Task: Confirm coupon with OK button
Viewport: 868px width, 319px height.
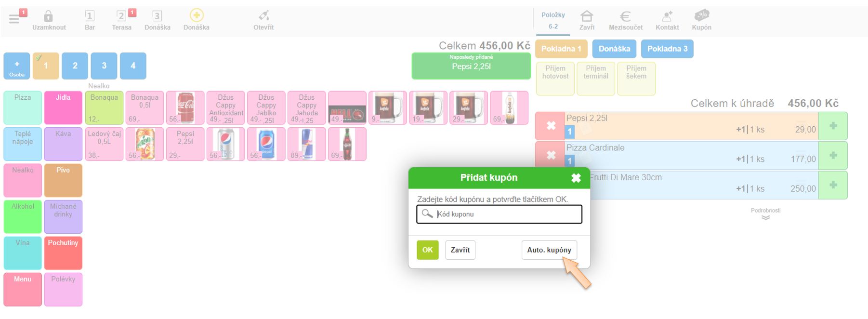Action: (x=427, y=250)
